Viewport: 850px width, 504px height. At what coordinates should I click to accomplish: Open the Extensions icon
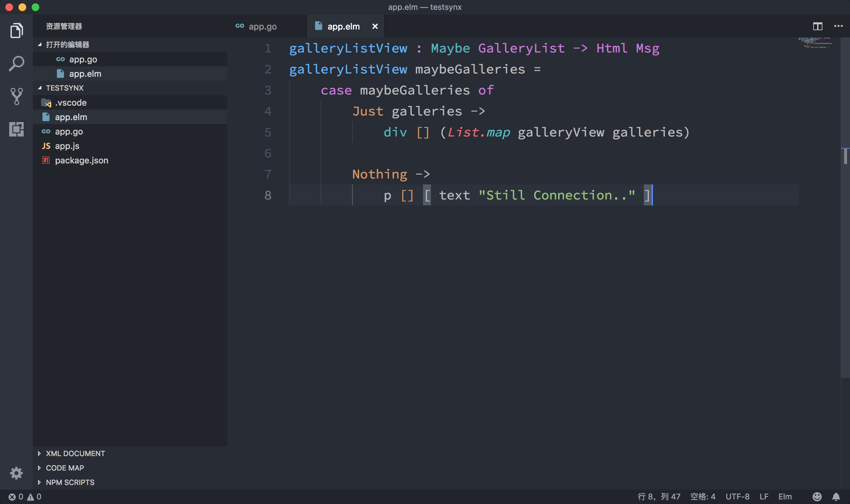[x=16, y=129]
